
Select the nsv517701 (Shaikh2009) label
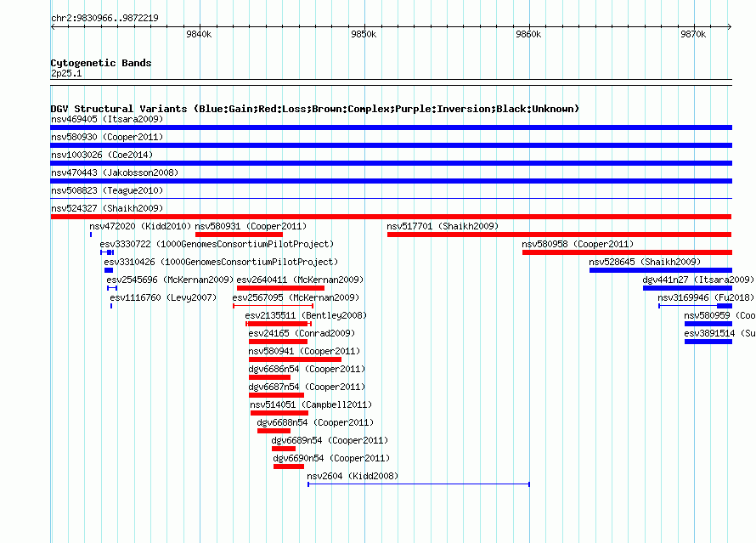point(443,226)
